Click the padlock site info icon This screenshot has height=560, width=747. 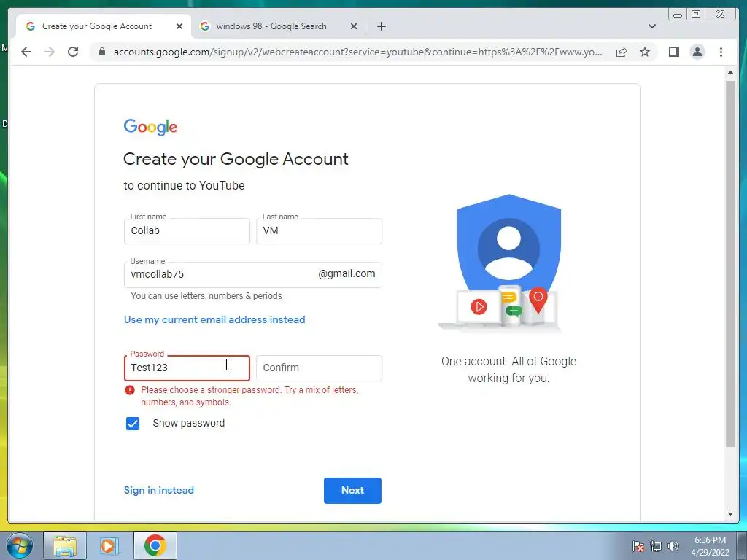click(102, 52)
